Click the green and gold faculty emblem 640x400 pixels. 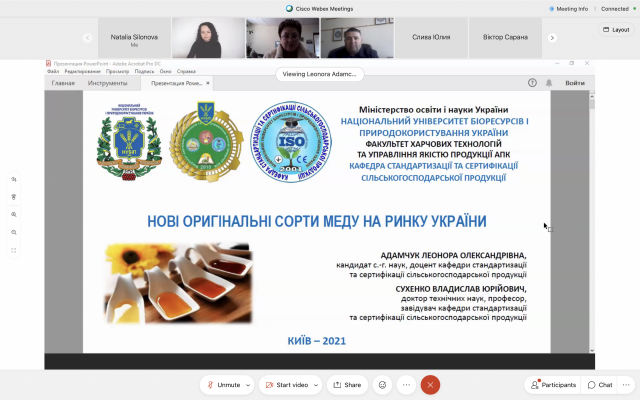click(206, 141)
